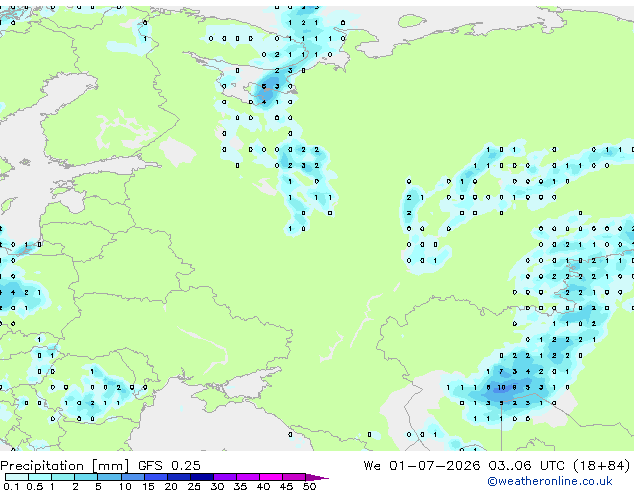Open the weatheronline.co.uk copyright link
Image resolution: width=634 pixels, height=490 pixels.
[x=550, y=481]
